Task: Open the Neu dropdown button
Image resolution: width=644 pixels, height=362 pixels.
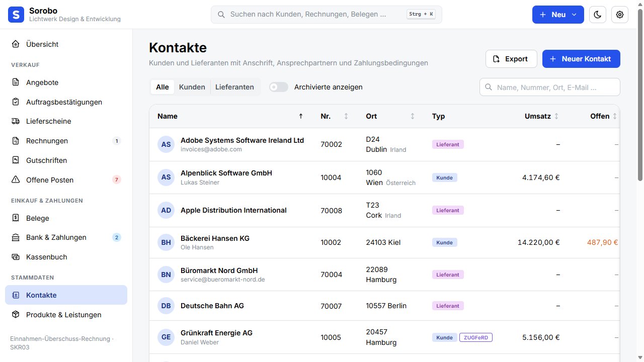Action: [x=558, y=15]
